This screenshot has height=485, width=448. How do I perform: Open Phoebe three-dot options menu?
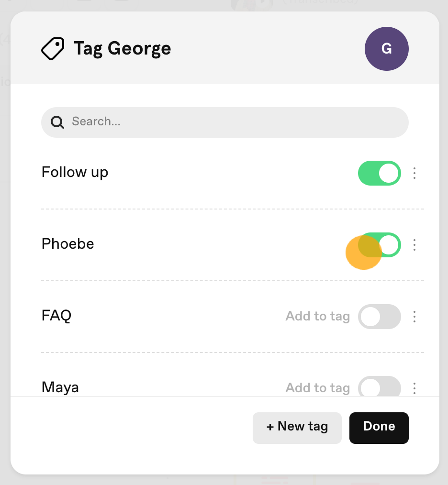tap(414, 245)
